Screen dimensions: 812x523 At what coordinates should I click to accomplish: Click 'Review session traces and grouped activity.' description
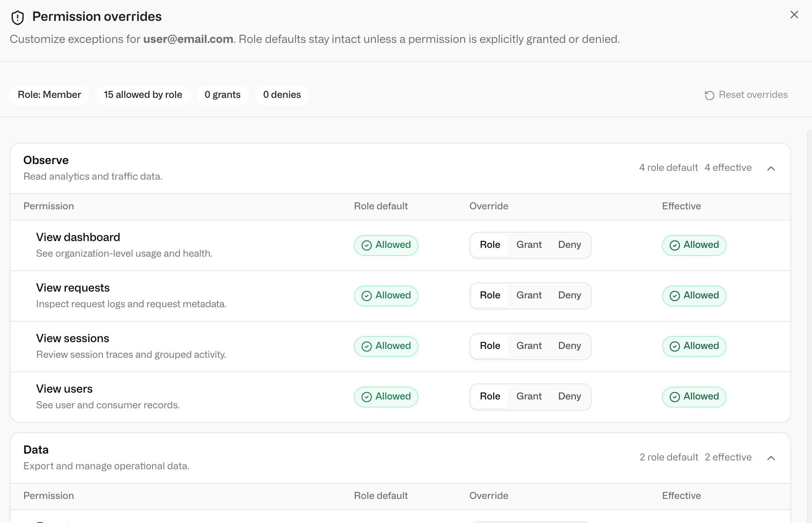pos(131,355)
